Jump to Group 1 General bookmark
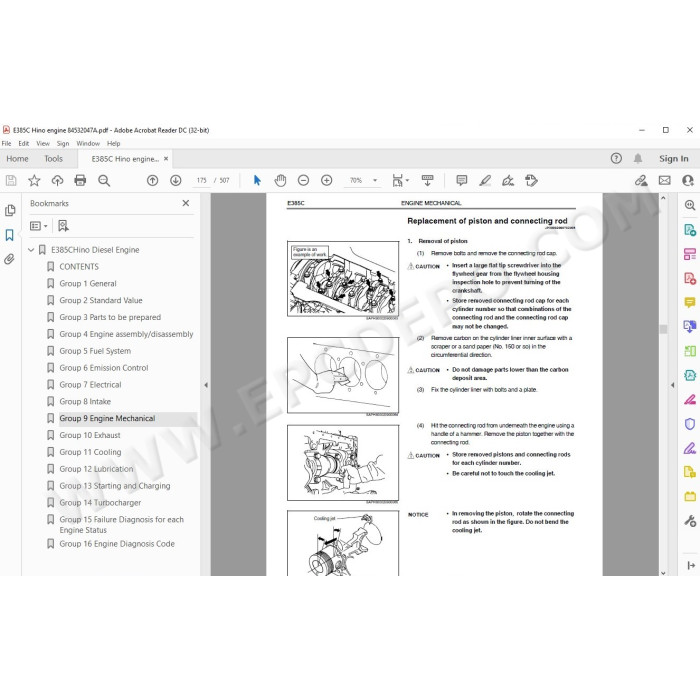The width and height of the screenshot is (700, 700). tap(88, 283)
